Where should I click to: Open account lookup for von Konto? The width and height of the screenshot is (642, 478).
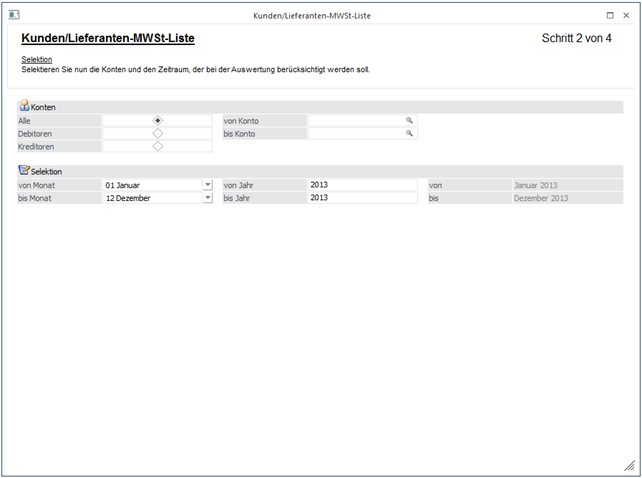tap(409, 120)
